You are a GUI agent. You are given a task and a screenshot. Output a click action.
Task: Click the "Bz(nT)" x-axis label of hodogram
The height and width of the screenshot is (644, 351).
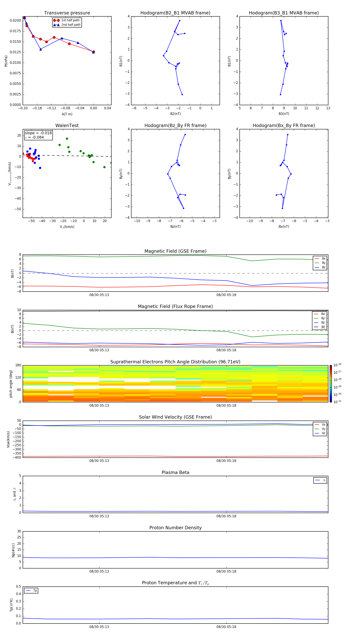point(175,227)
